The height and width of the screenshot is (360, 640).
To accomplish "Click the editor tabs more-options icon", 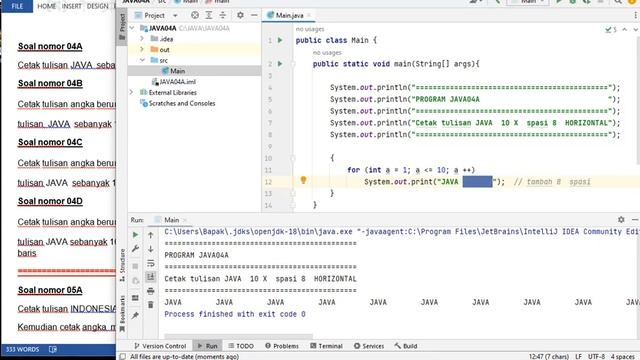I will click(636, 15).
